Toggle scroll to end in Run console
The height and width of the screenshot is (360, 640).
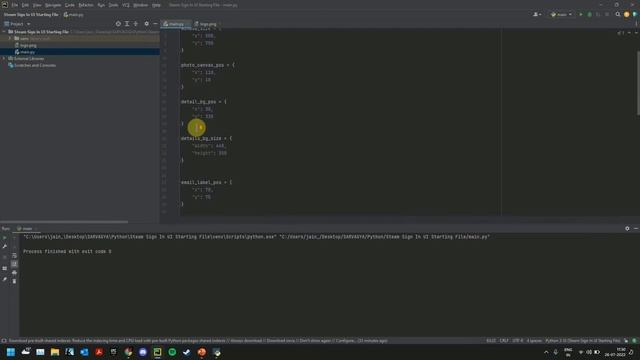14,264
